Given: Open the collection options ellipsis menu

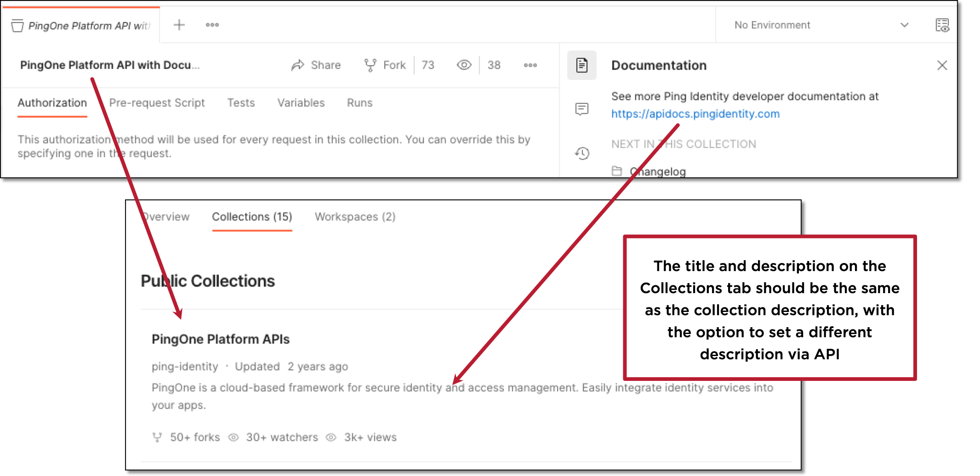Looking at the screenshot, I should tap(530, 65).
